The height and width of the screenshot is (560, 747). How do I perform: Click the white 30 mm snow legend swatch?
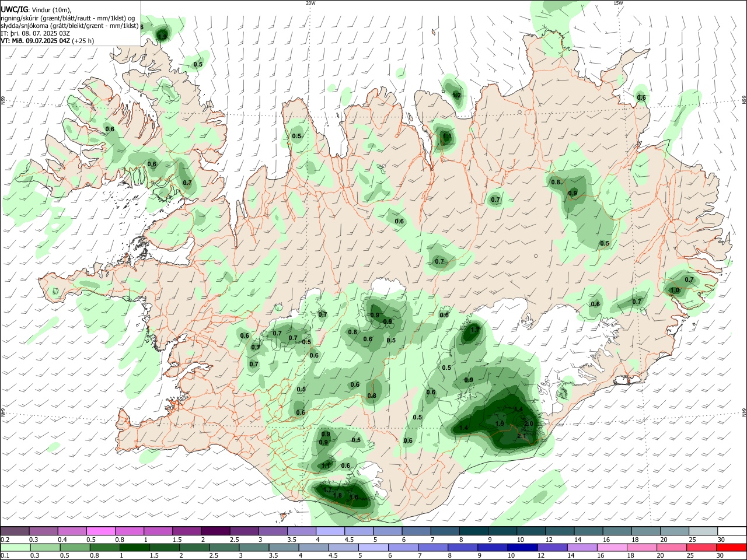732,531
